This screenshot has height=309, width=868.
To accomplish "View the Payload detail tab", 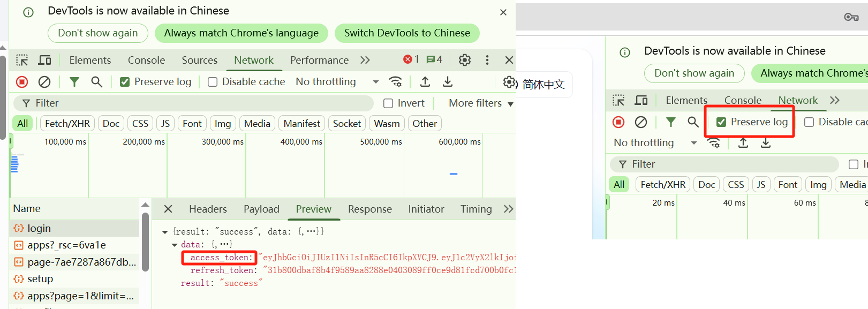I will click(261, 209).
